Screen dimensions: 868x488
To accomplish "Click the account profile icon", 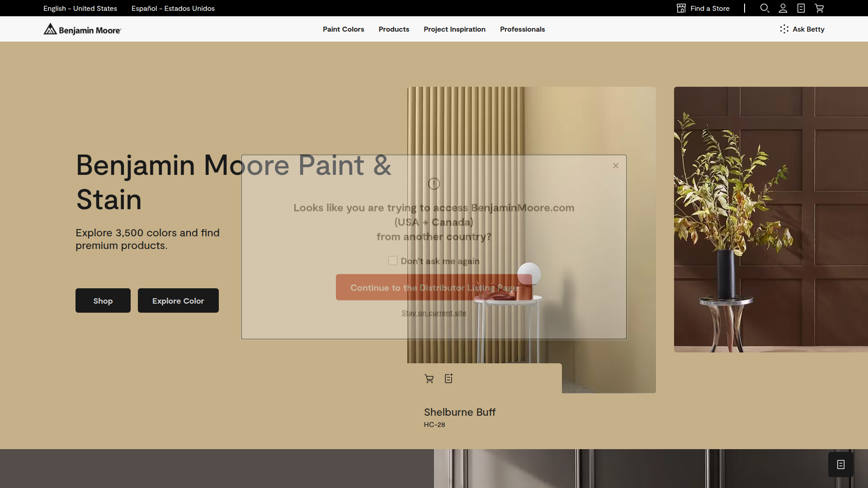I will pos(783,8).
